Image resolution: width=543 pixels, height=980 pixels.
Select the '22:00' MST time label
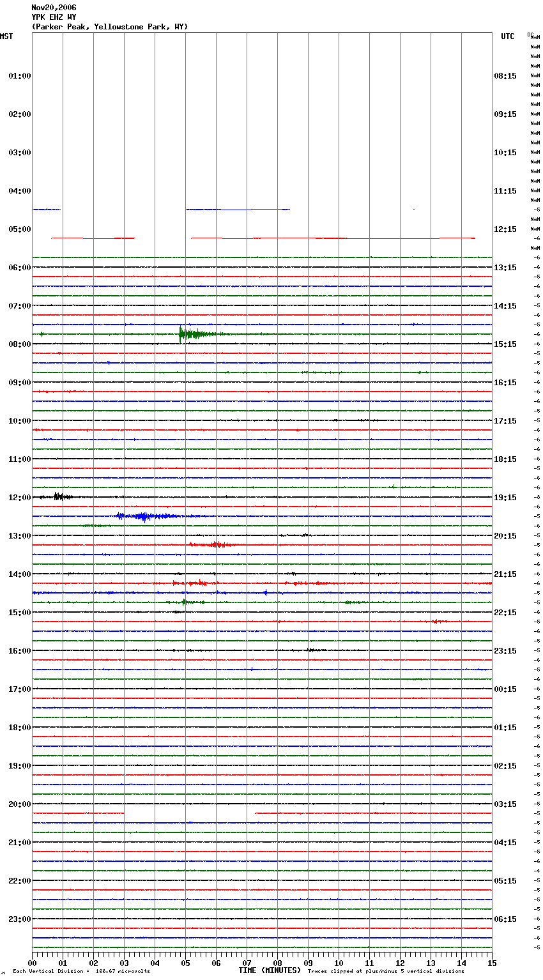point(20,881)
